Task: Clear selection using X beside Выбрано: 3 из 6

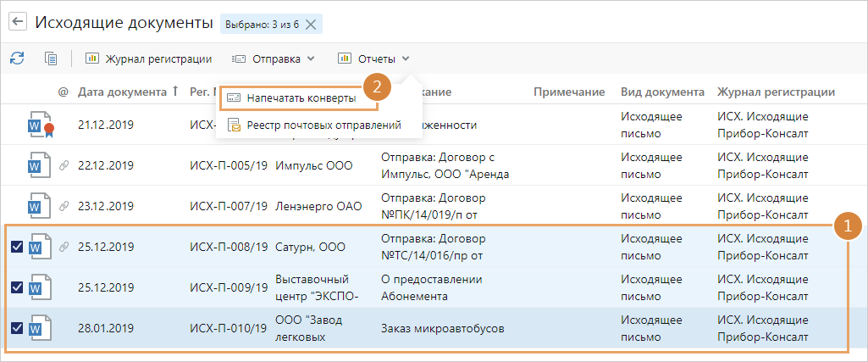Action: coord(311,24)
